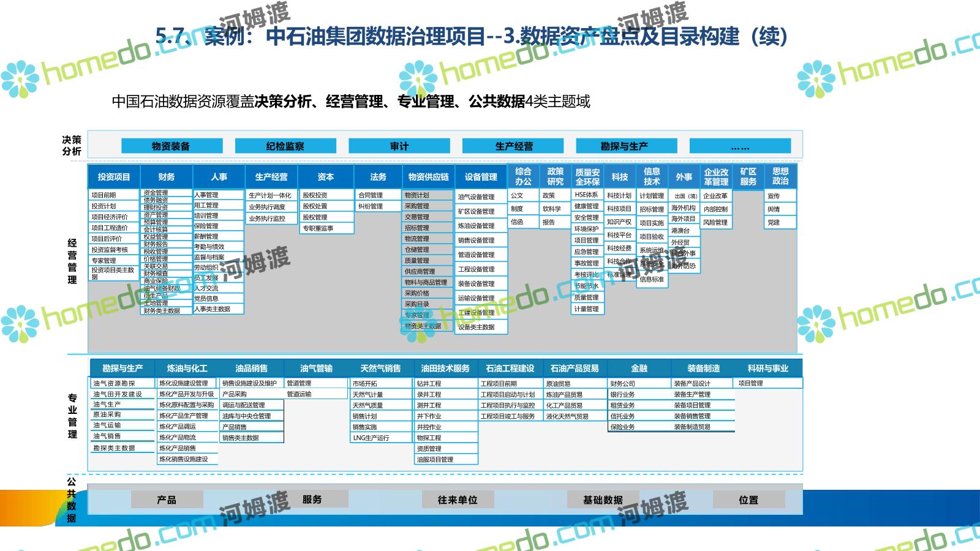Select the 管道设备管理 cell

point(481,255)
